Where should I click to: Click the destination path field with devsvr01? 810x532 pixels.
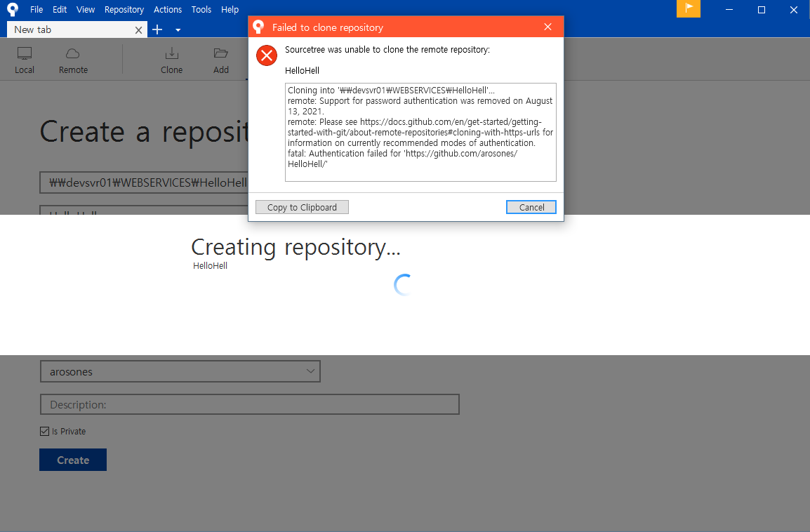[x=145, y=182]
